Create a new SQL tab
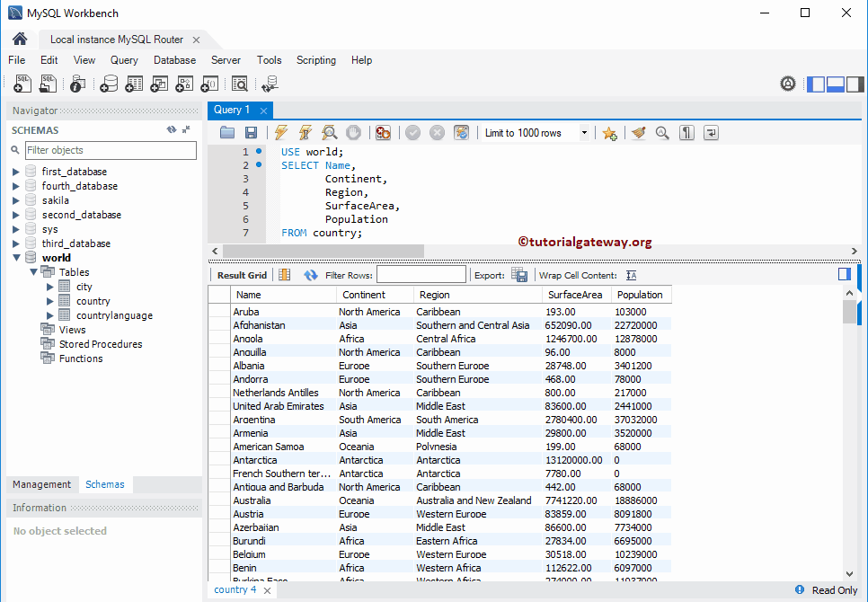Screen dimensions: 868x602 click(23, 84)
